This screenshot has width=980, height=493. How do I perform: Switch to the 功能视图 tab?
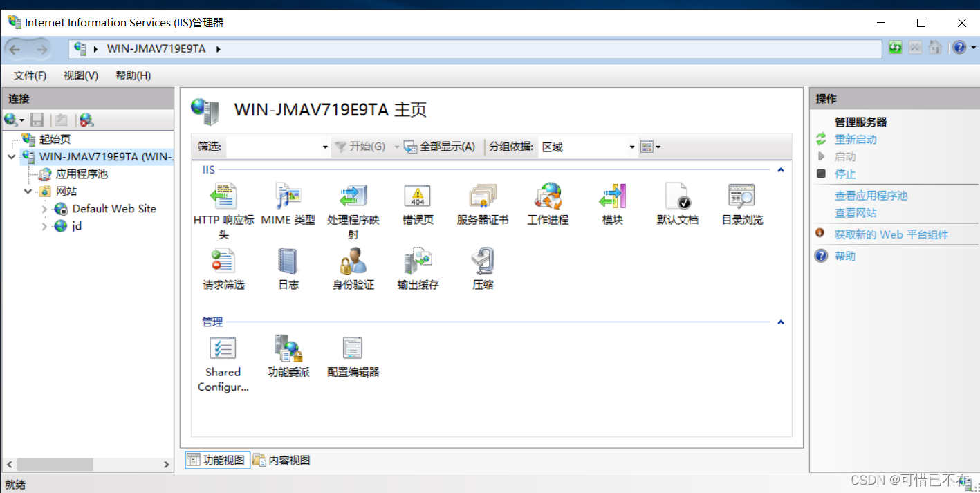coord(217,460)
